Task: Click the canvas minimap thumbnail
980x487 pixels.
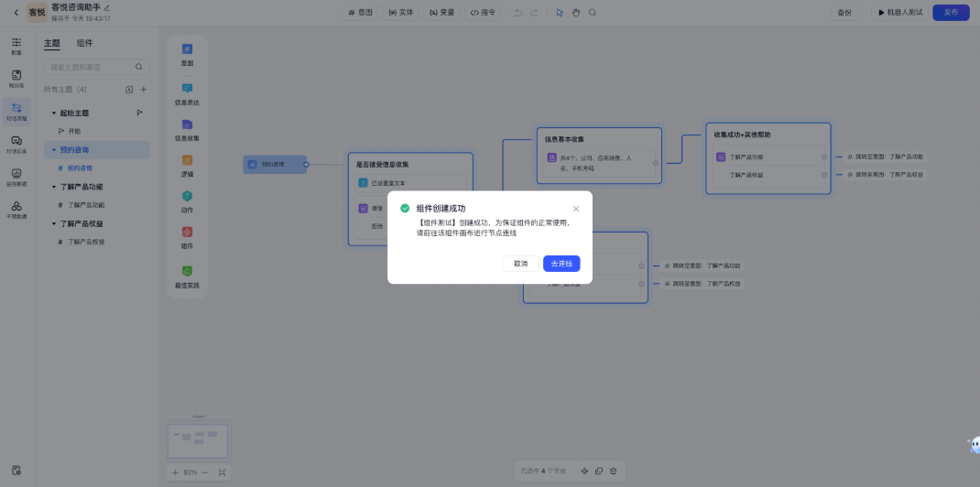Action: coord(199,441)
